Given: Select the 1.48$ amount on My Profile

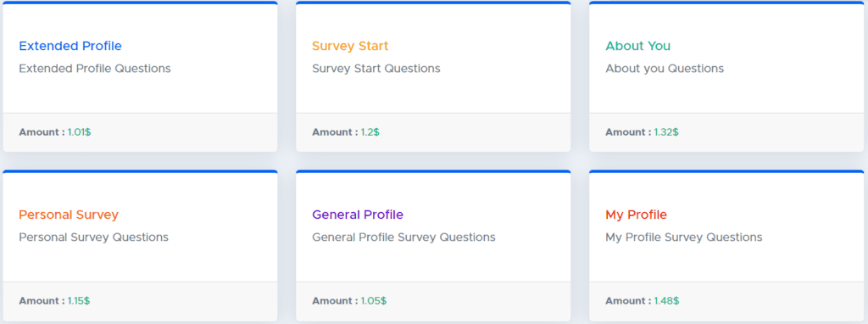Looking at the screenshot, I should pos(666,301).
